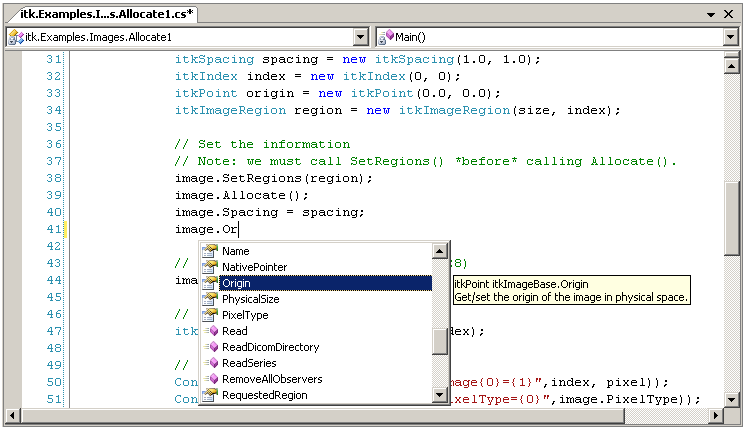Click the PixelType property icon
This screenshot has width=745, height=430.
pyautogui.click(x=210, y=315)
